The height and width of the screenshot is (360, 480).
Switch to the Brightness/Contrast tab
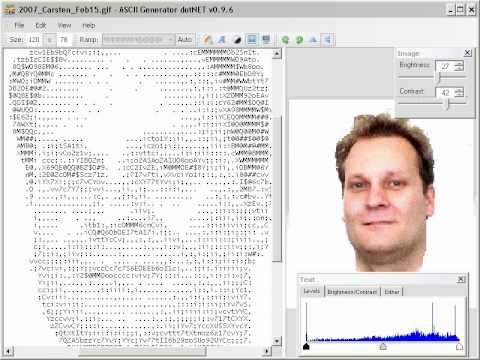[x=352, y=292]
